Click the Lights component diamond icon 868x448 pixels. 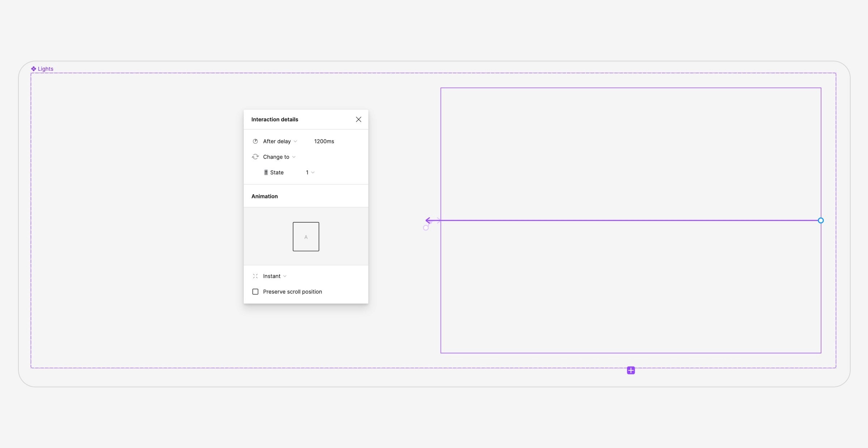(x=34, y=69)
